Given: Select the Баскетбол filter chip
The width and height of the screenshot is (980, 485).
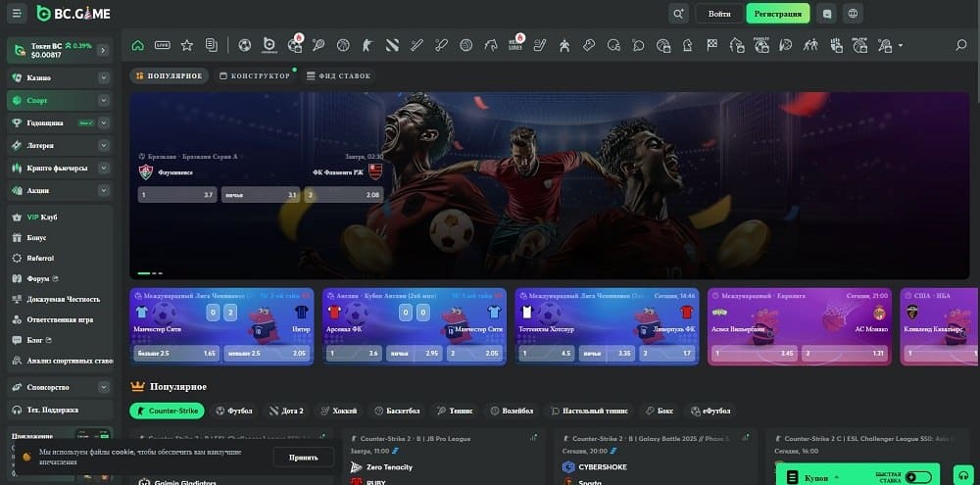Looking at the screenshot, I should pyautogui.click(x=397, y=411).
